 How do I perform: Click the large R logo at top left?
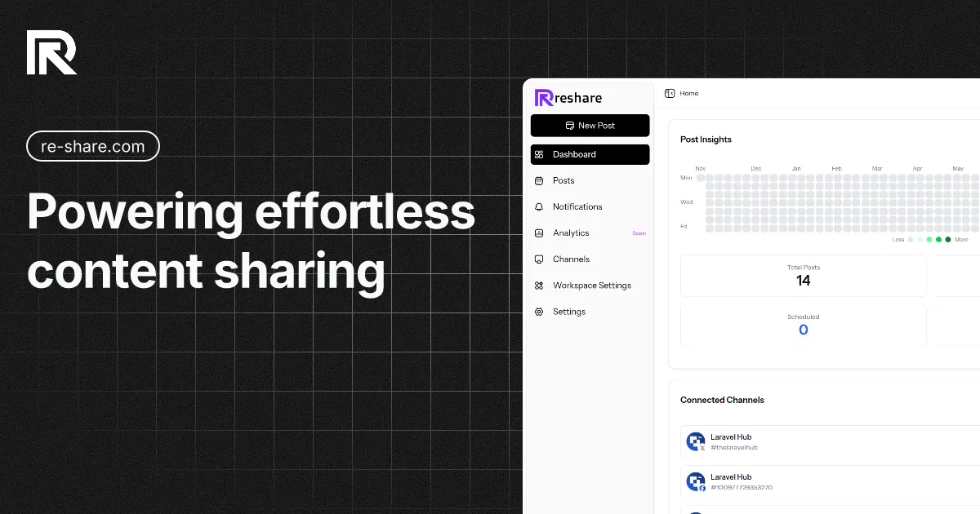pos(51,52)
